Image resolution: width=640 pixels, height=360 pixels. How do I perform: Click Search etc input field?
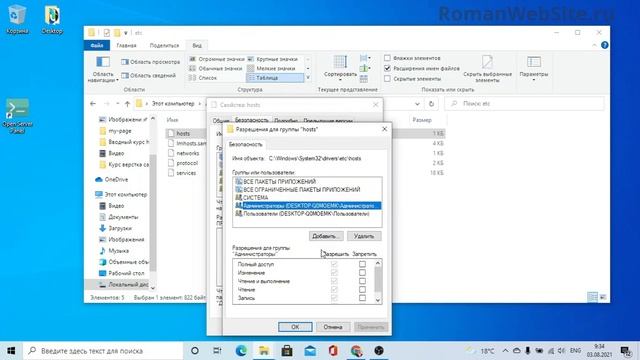(524, 104)
